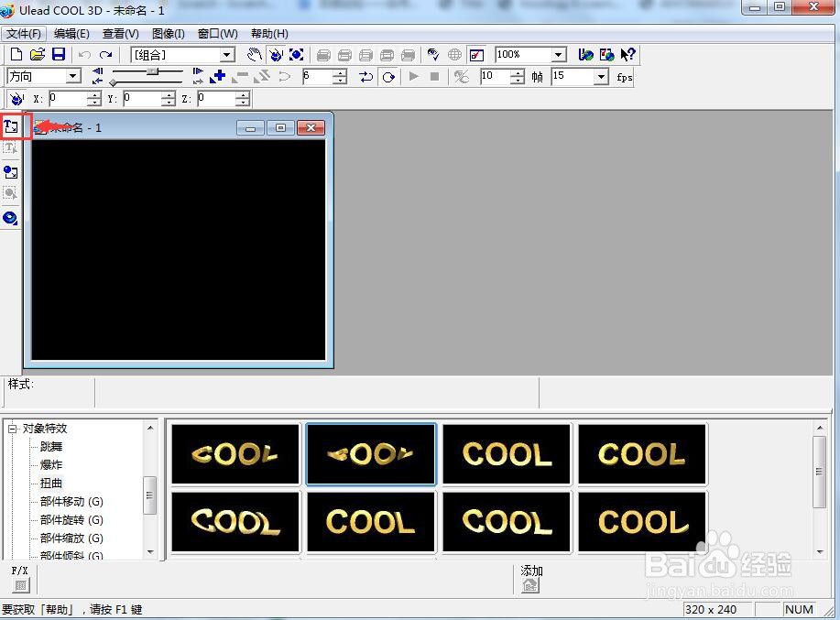
Task: Click the timeline frame slider thumb
Action: coord(153,71)
